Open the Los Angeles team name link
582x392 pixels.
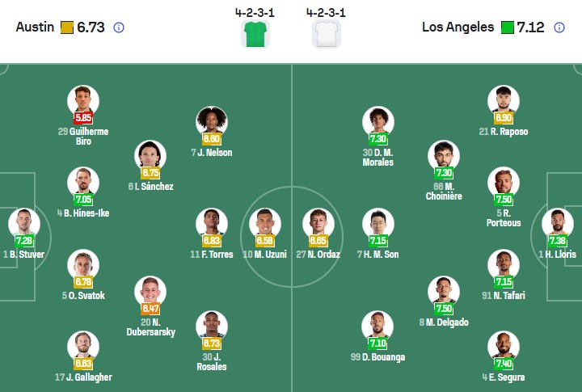pyautogui.click(x=458, y=27)
